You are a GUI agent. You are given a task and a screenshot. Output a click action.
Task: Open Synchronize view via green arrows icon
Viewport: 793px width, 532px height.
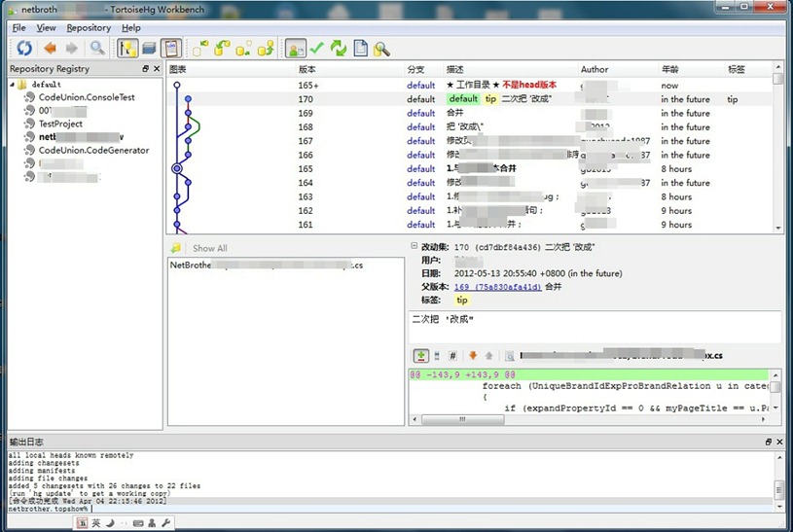click(x=339, y=48)
